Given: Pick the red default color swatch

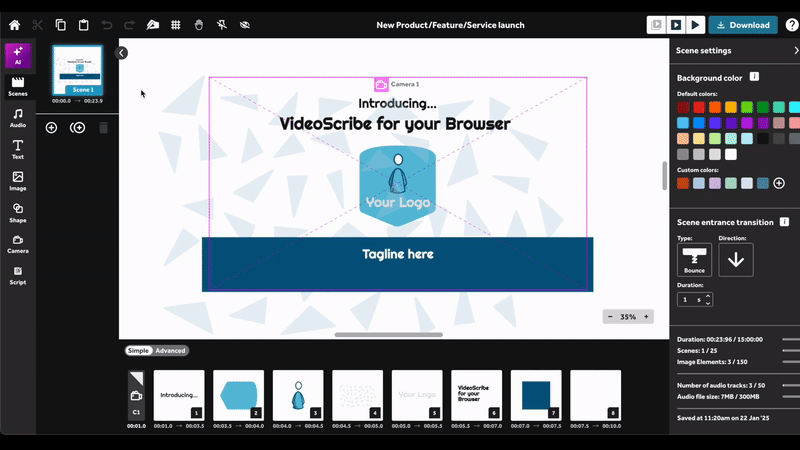Looking at the screenshot, I should click(699, 107).
